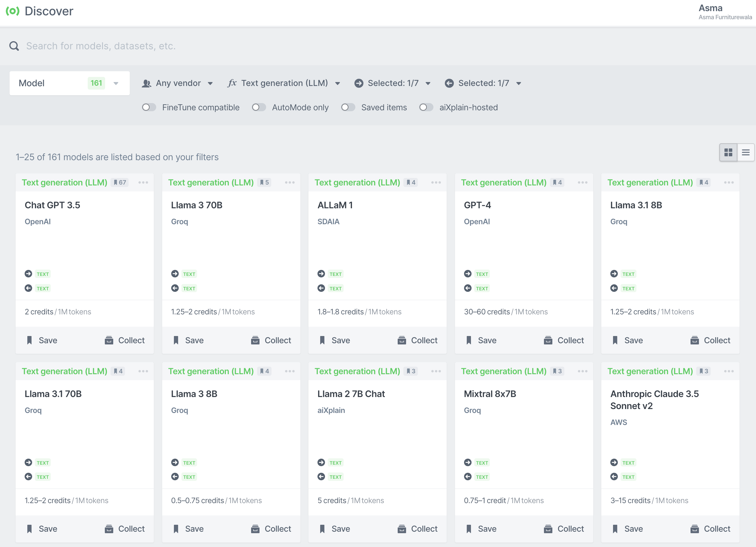Open the three-dot menu on Llama 3.1 70B card
756x547 pixels.
click(143, 371)
